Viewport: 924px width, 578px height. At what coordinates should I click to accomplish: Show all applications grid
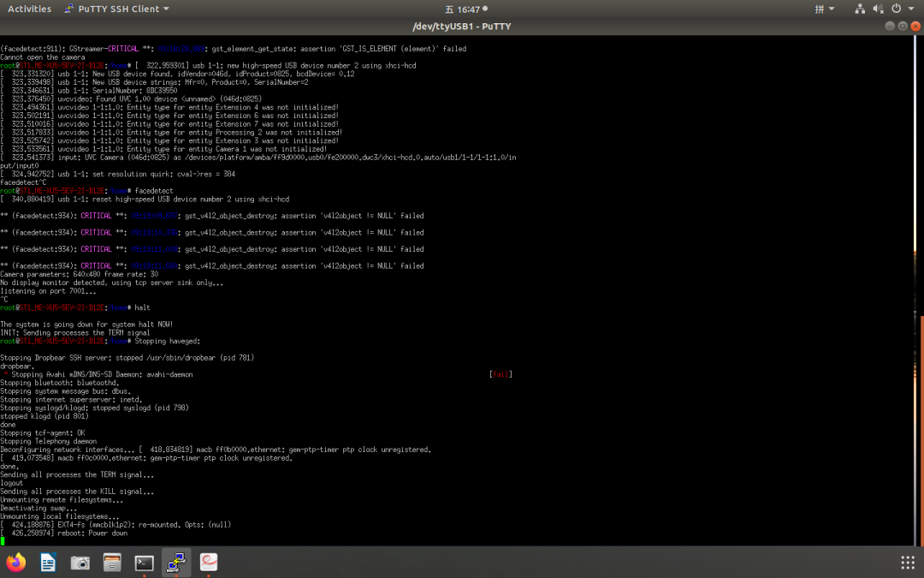tap(908, 562)
